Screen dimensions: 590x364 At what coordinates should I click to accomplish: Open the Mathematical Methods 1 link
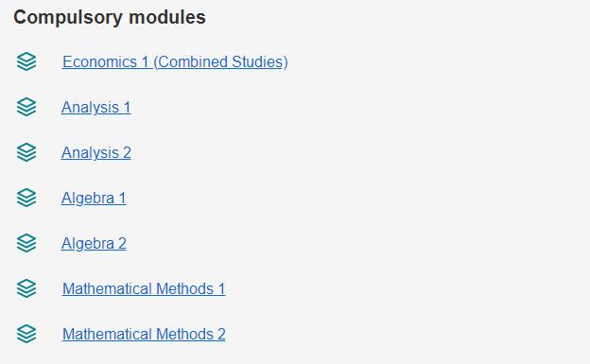(x=144, y=288)
